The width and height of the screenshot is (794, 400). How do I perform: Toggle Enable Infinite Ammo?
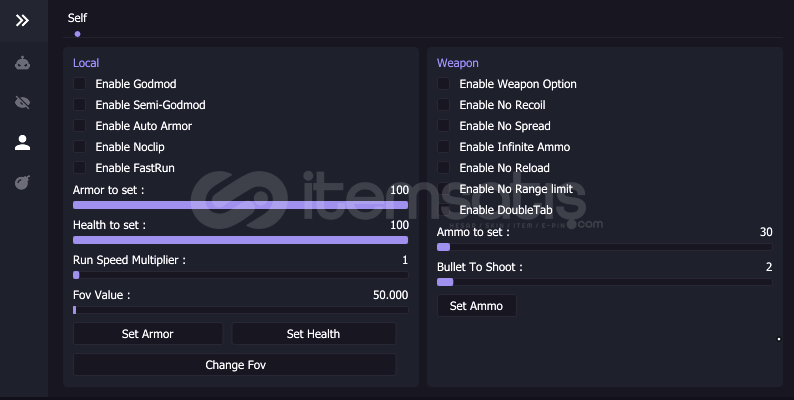pyautogui.click(x=444, y=147)
